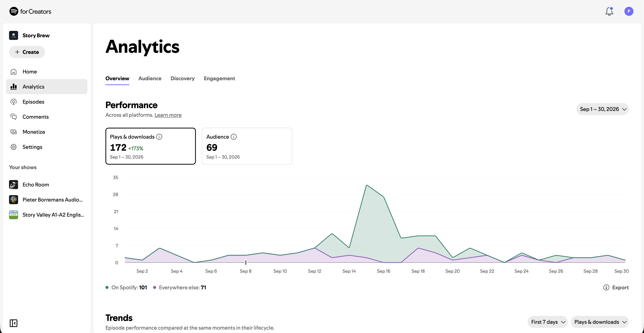Click the Your shows heading
This screenshot has height=333, width=644.
coord(23,167)
